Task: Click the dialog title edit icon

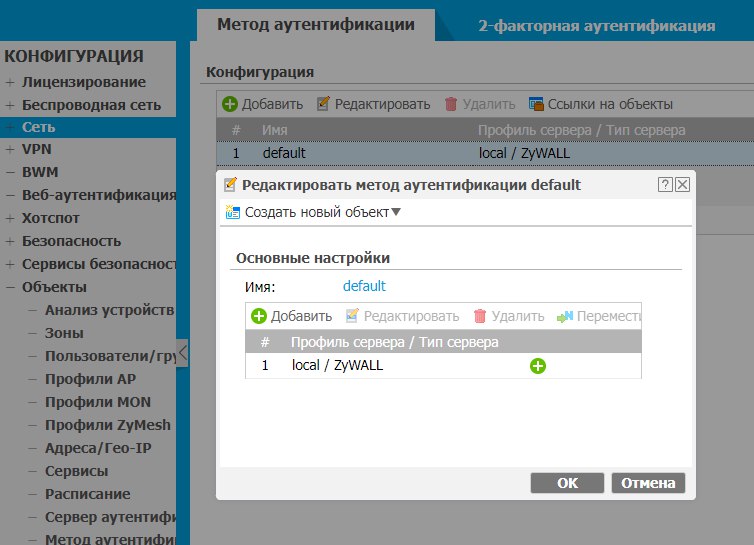Action: 231,185
